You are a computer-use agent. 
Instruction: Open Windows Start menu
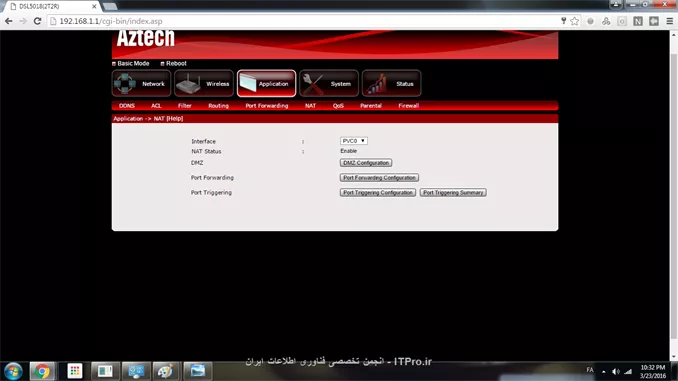[x=13, y=371]
